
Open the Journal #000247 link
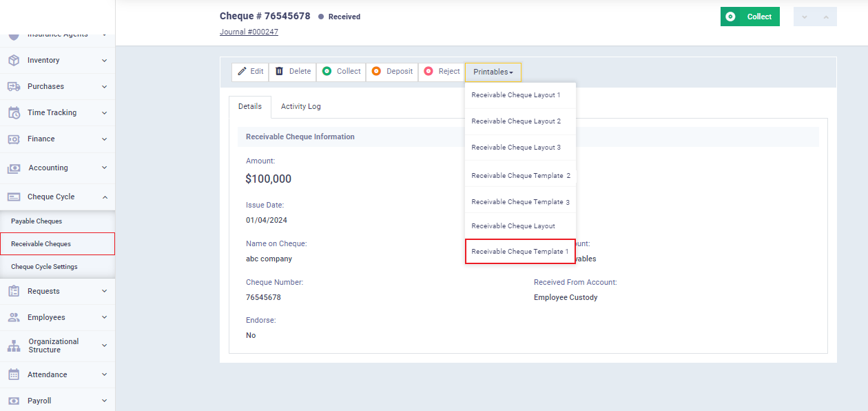coord(249,32)
